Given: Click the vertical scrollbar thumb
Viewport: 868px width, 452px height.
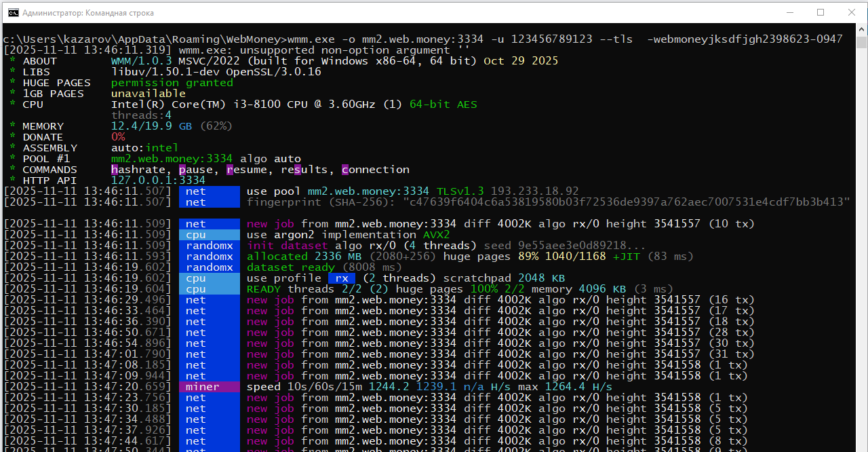Looking at the screenshot, I should pos(861,43).
